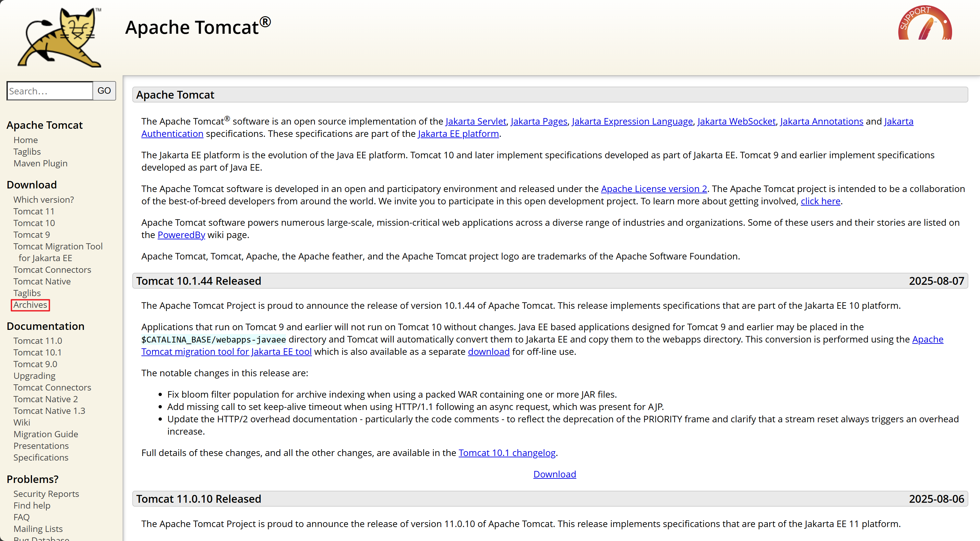Open the Find help link
Screen dimensions: 980x541
[x=31, y=506]
